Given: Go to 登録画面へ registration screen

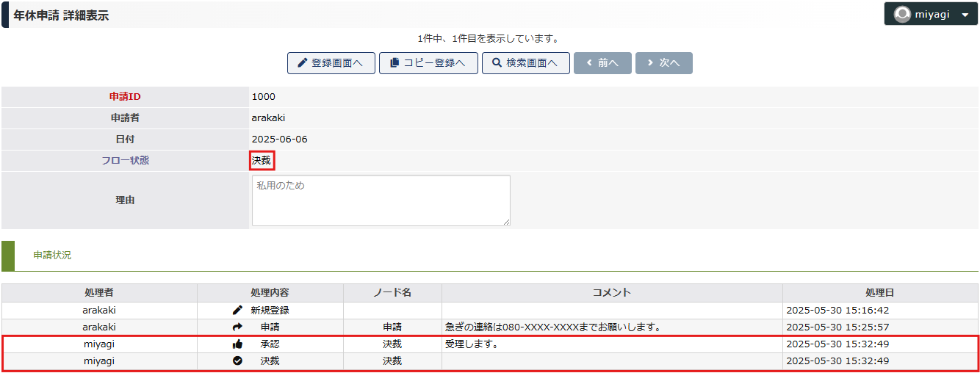Looking at the screenshot, I should point(331,63).
